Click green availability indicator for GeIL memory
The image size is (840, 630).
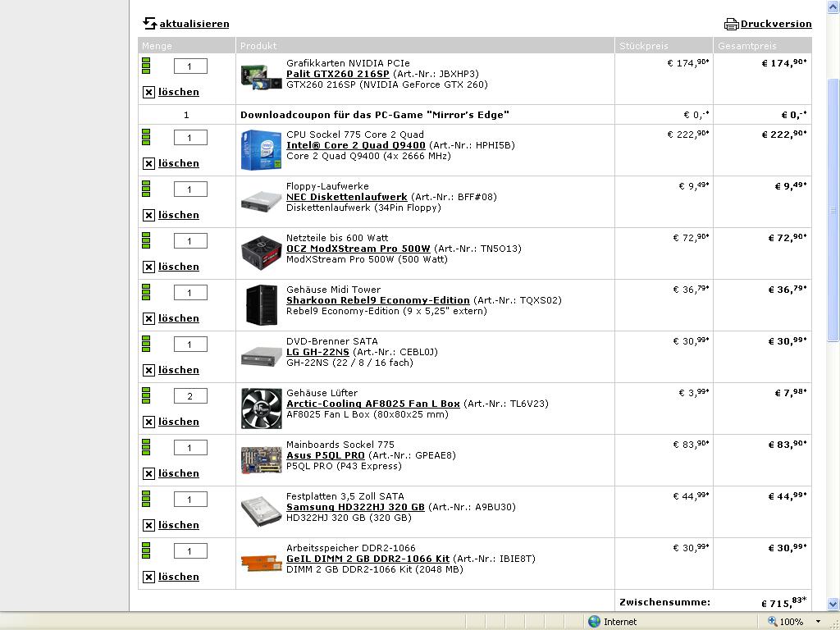pyautogui.click(x=146, y=550)
